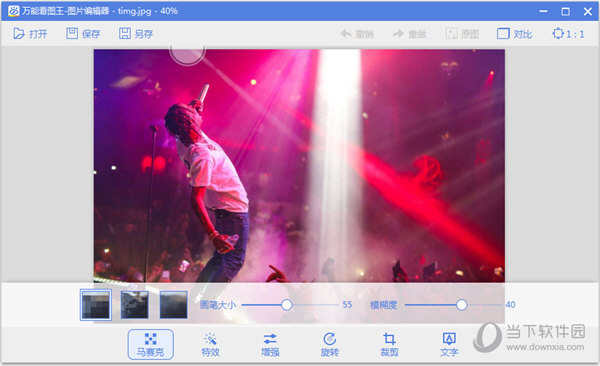Save image with 保存 button

(x=83, y=34)
